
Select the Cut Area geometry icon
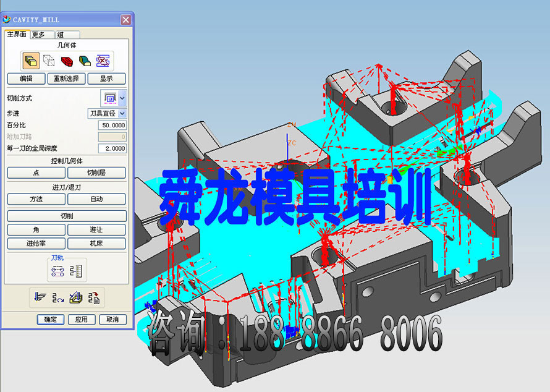(85, 61)
